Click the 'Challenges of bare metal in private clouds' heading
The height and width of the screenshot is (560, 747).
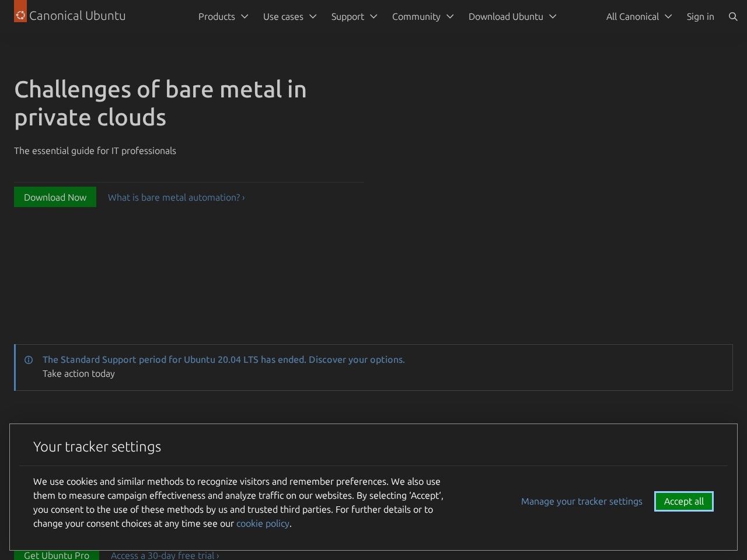[160, 103]
